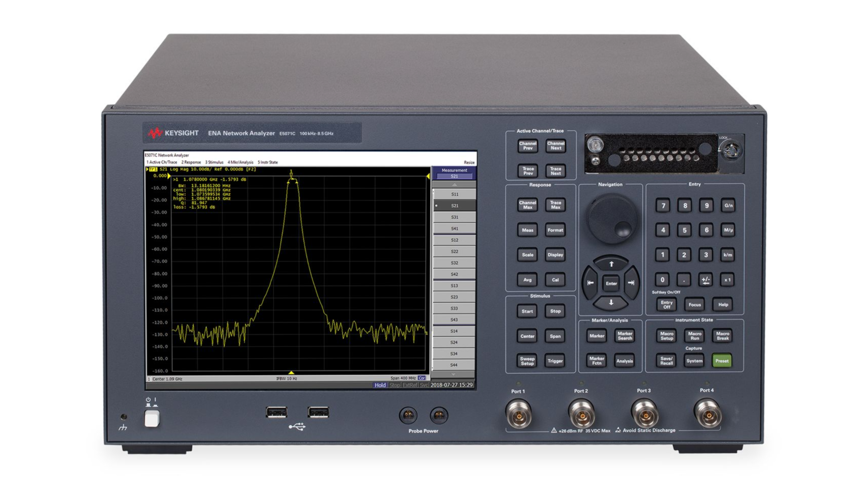Push the Save/Recall button
The height and width of the screenshot is (494, 868).
tap(666, 361)
